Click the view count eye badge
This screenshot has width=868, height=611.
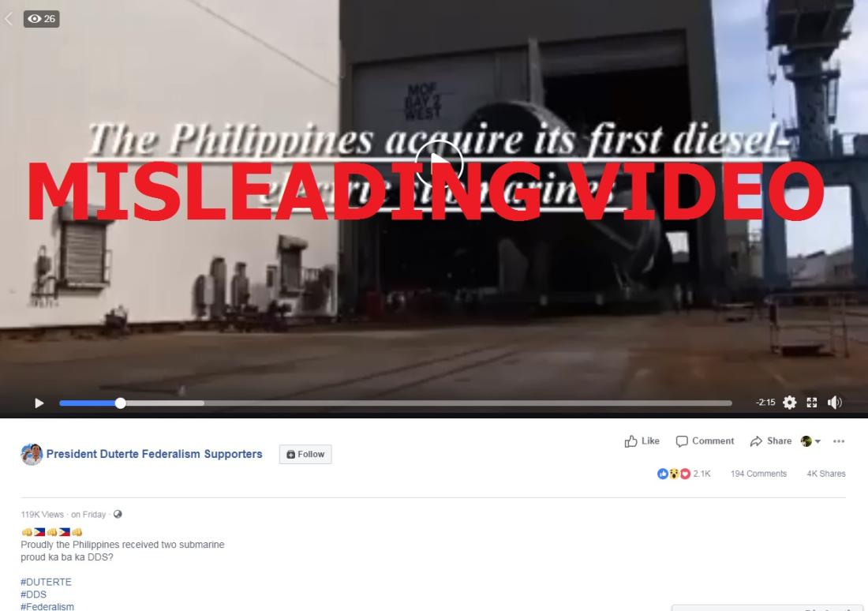[x=42, y=19]
